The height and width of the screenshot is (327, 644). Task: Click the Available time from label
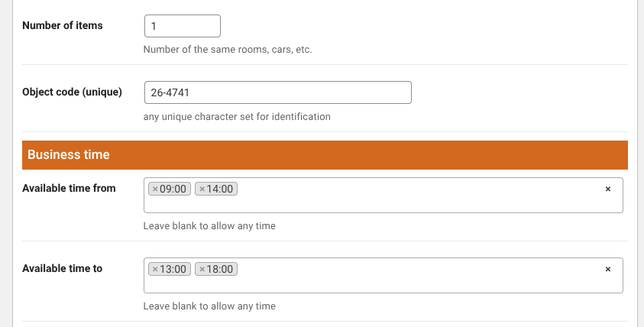(x=70, y=188)
